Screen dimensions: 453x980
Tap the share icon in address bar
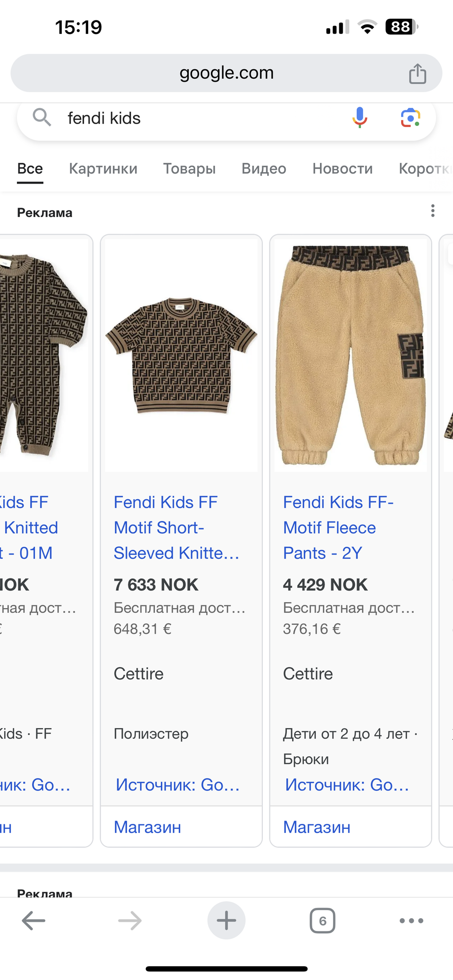point(417,74)
